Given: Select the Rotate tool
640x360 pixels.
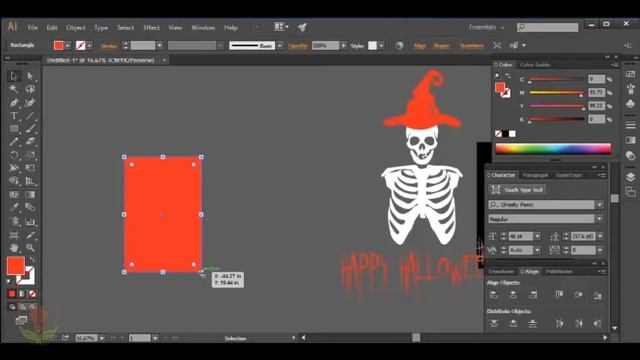Looking at the screenshot, I should click(x=14, y=155).
